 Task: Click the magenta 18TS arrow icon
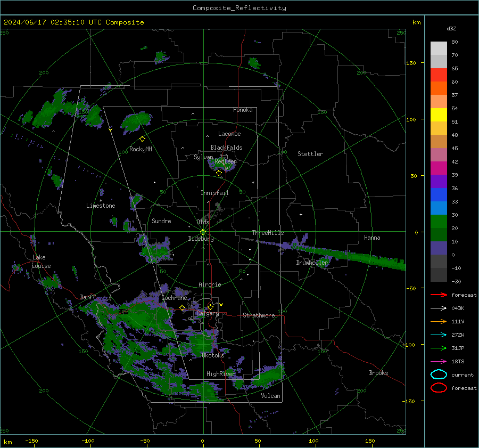point(439,362)
